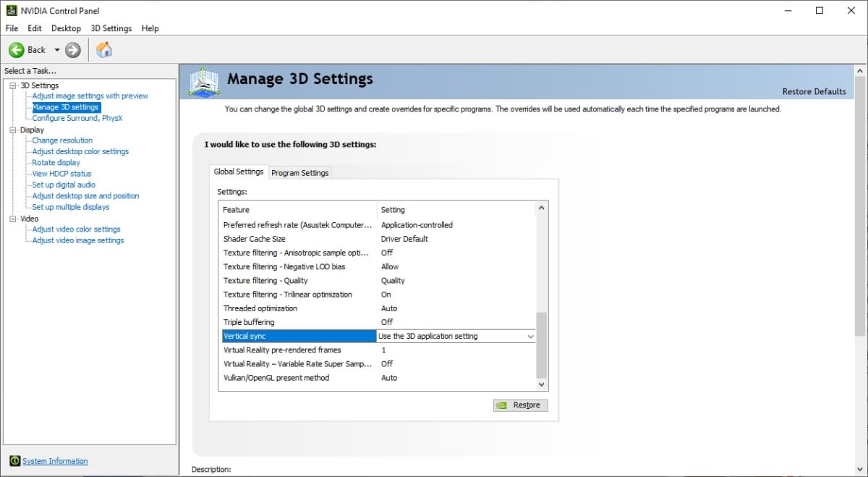The width and height of the screenshot is (868, 477).
Task: Click the Restore Defaults link
Action: tap(814, 91)
